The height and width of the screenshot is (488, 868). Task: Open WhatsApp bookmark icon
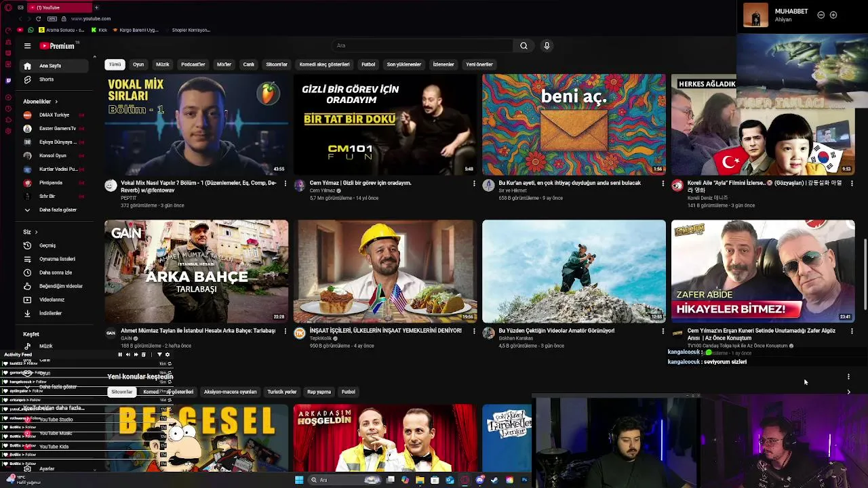click(x=31, y=30)
